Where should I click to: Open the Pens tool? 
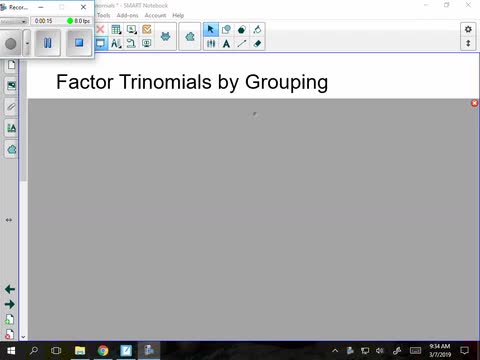[x=211, y=43]
